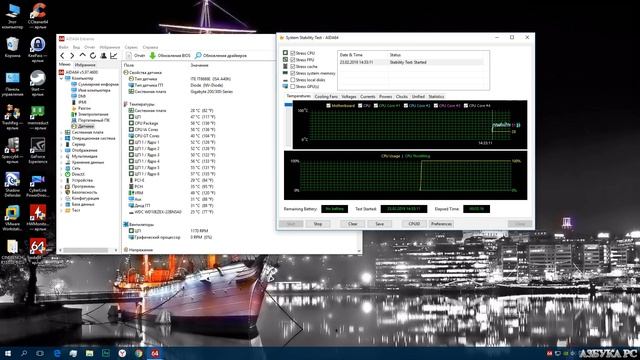
Task: Uncheck Stress FPU checkbox
Action: coord(292,60)
